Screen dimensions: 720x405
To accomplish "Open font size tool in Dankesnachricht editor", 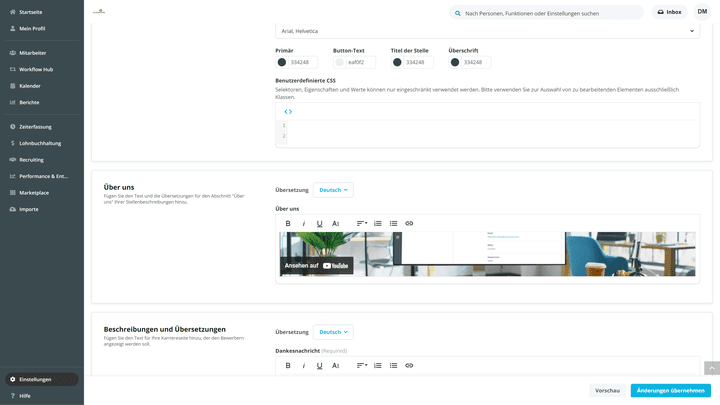I will (336, 366).
